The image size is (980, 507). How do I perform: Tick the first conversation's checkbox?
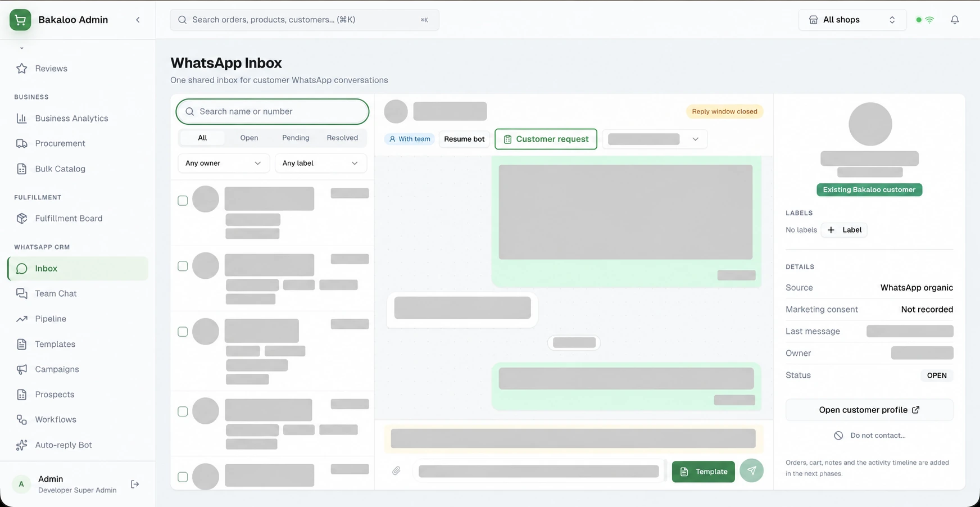[x=183, y=201]
